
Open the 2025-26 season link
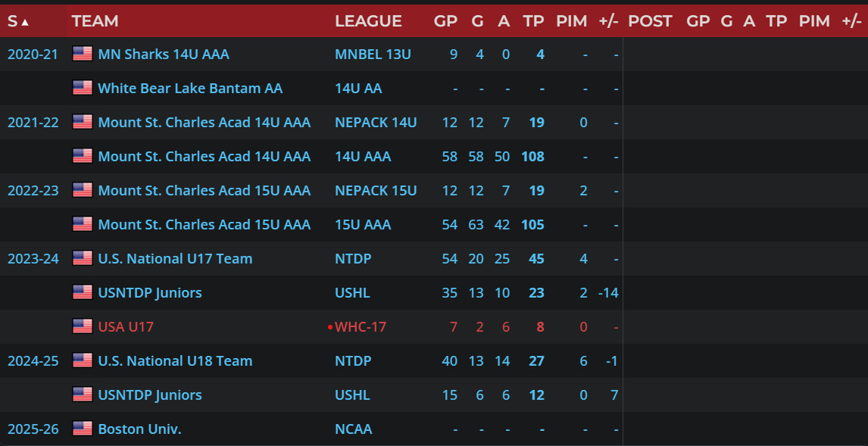33,429
